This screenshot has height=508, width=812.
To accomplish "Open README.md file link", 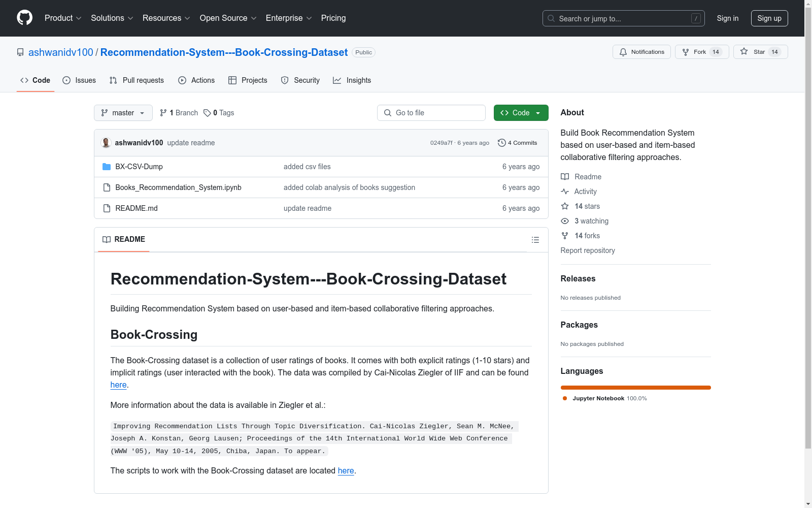I will click(137, 208).
